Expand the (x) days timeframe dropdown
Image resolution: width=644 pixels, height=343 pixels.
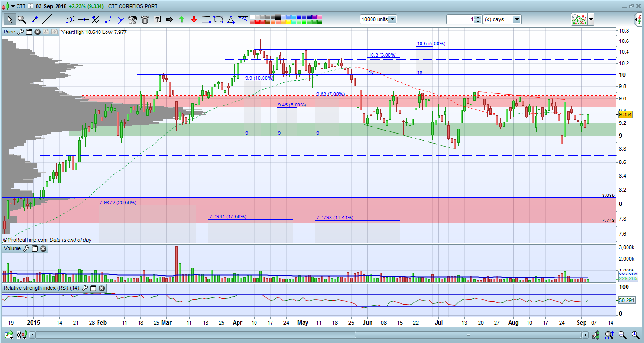(517, 19)
